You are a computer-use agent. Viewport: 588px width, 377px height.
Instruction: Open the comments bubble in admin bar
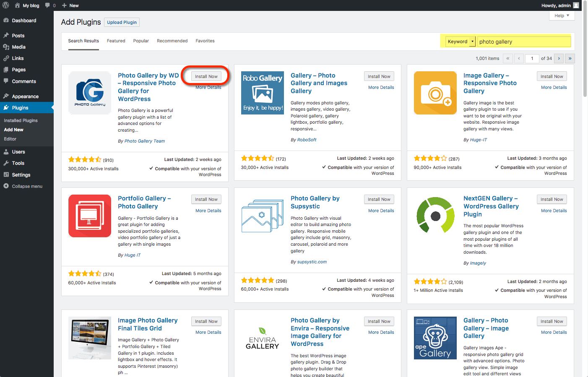(47, 5)
